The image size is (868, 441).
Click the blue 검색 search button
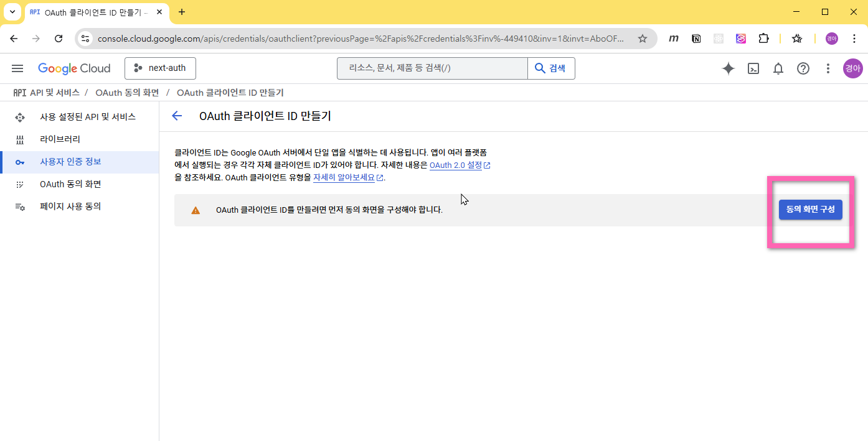(x=551, y=68)
